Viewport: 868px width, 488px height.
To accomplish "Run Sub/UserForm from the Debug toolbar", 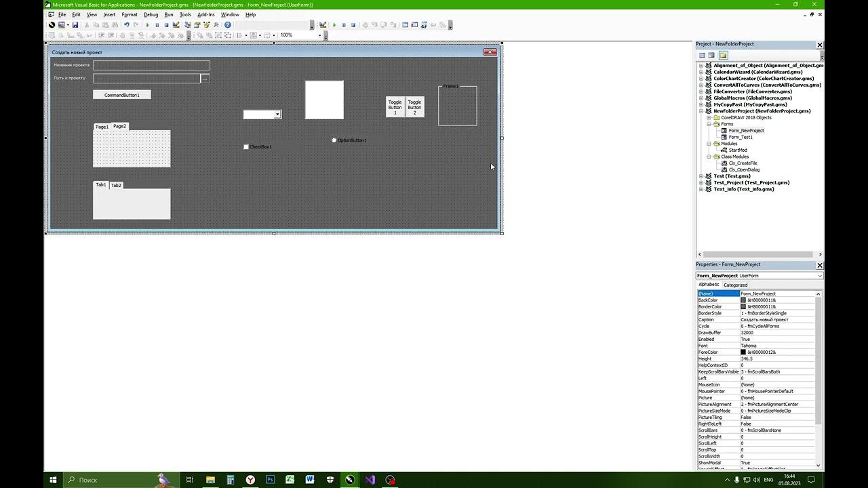I will (334, 25).
